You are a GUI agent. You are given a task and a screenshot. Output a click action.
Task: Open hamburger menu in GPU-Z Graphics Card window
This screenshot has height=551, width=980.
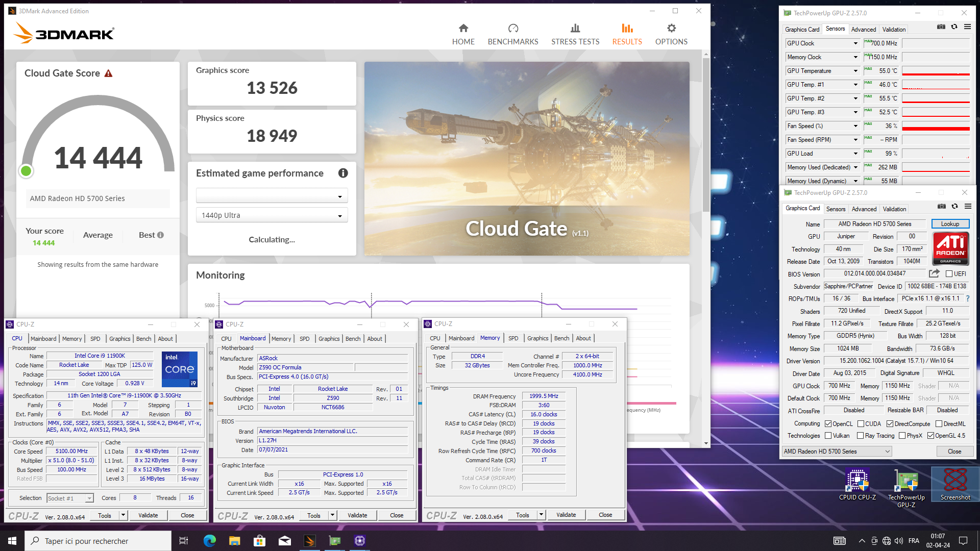968,207
